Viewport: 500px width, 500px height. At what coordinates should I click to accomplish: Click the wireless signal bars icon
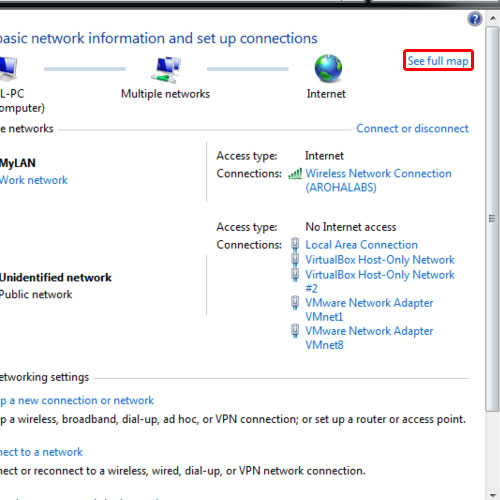coord(295,174)
